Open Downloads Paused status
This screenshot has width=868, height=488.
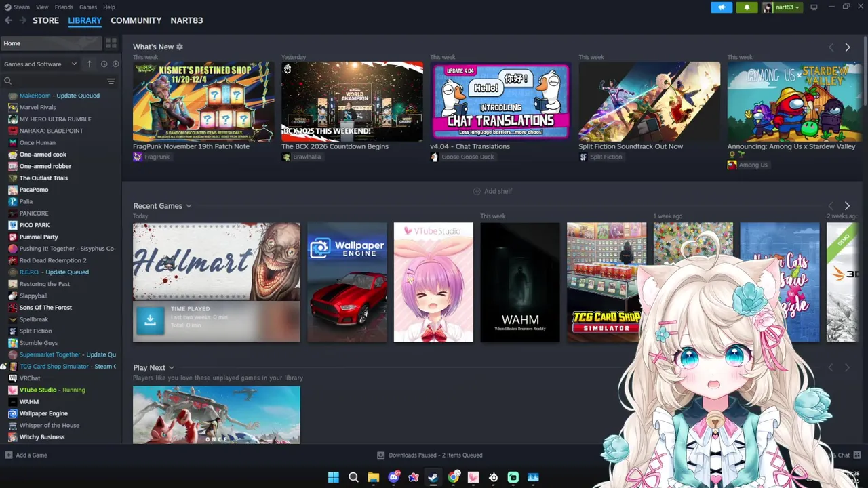tap(430, 455)
